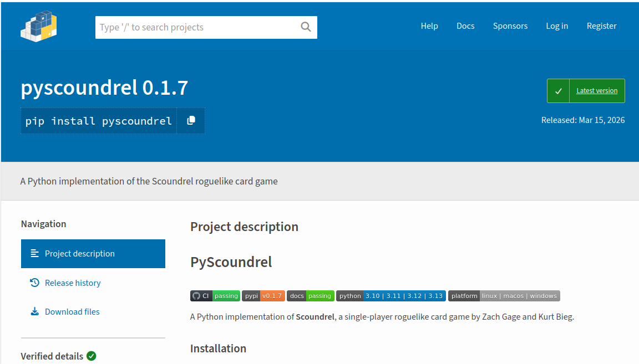This screenshot has height=364, width=639.
Task: Click the magnifying glass search icon
Action: pyautogui.click(x=306, y=27)
